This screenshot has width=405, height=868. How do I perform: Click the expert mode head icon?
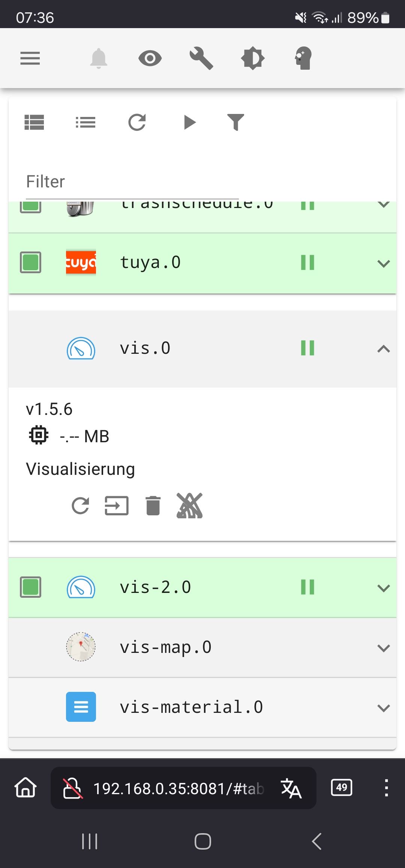coord(303,58)
